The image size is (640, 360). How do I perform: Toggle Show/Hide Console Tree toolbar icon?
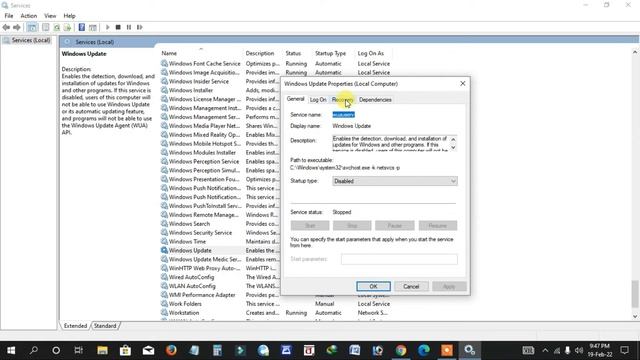[32, 27]
